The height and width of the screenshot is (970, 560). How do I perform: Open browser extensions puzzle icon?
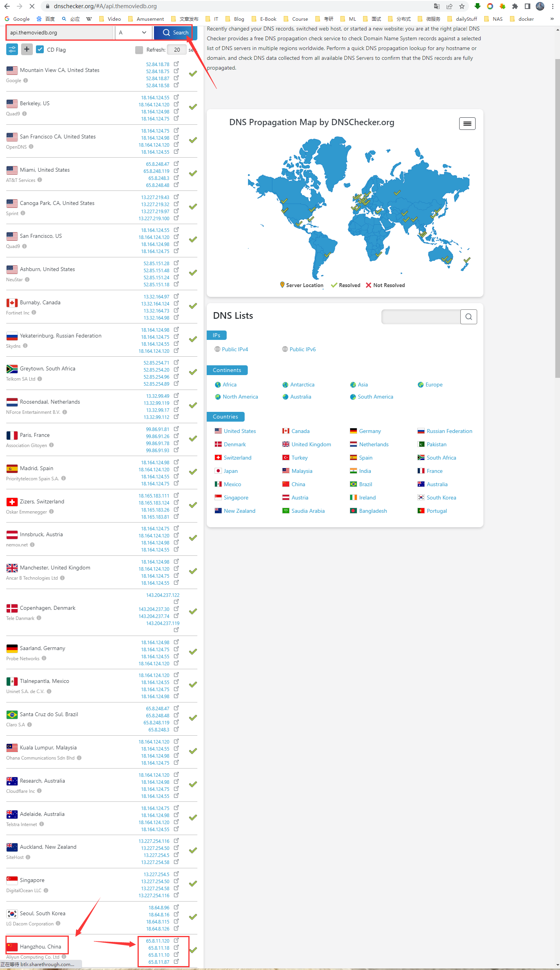(515, 6)
